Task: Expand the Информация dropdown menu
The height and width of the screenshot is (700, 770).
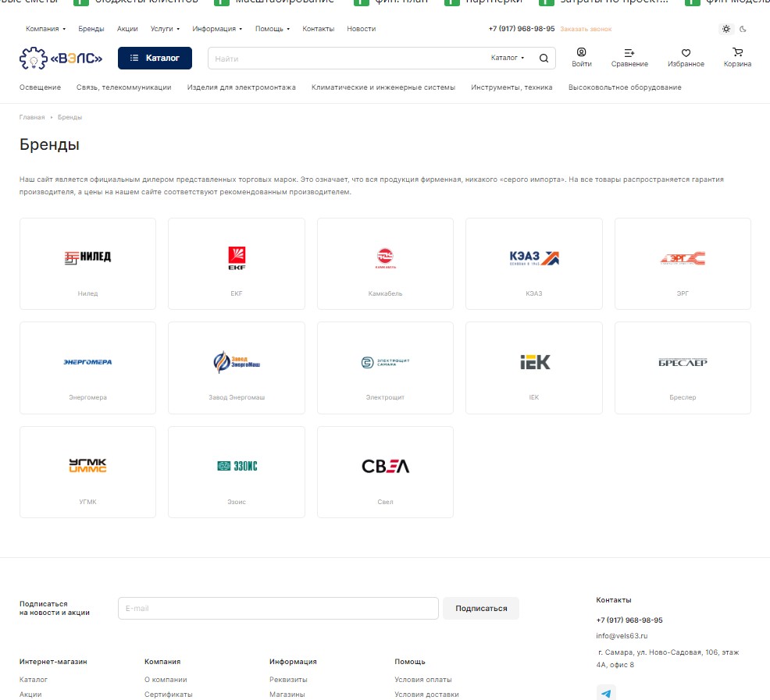Action: (x=217, y=29)
